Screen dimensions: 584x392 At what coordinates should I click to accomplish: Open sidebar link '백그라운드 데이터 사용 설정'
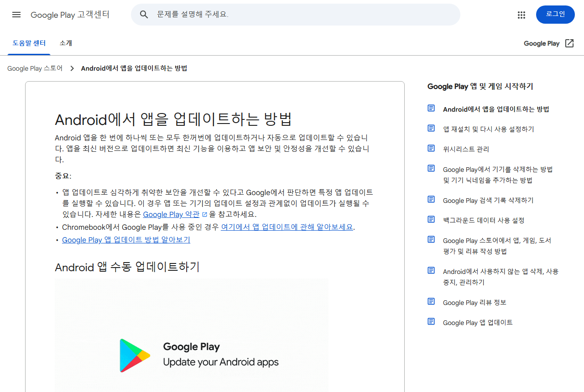point(484,220)
